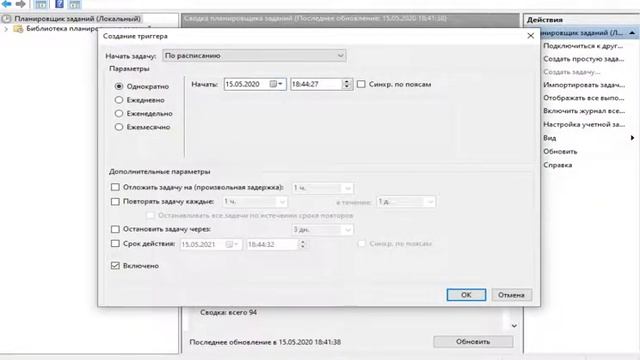Click the summary pane scroll down arrow

[514, 326]
